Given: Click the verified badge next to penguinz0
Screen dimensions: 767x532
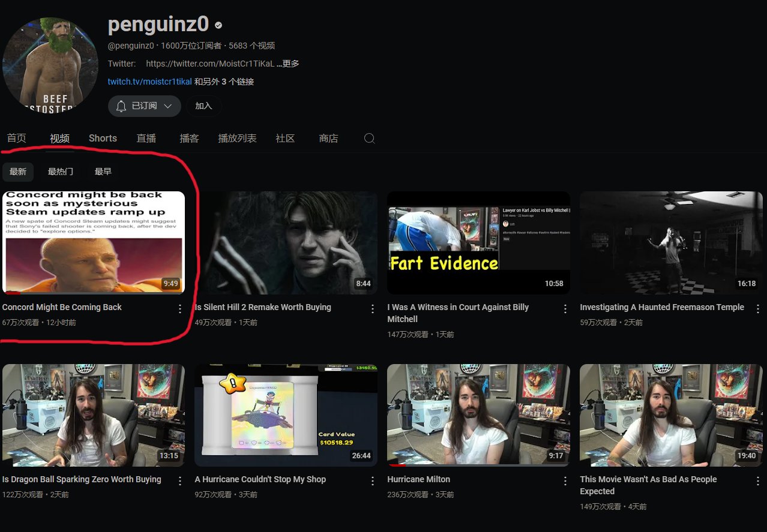Looking at the screenshot, I should coord(218,25).
